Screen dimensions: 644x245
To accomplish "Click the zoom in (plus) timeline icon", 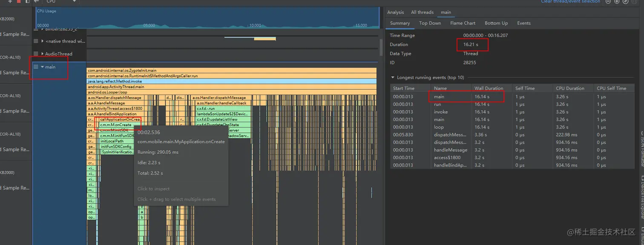I will (x=617, y=2).
